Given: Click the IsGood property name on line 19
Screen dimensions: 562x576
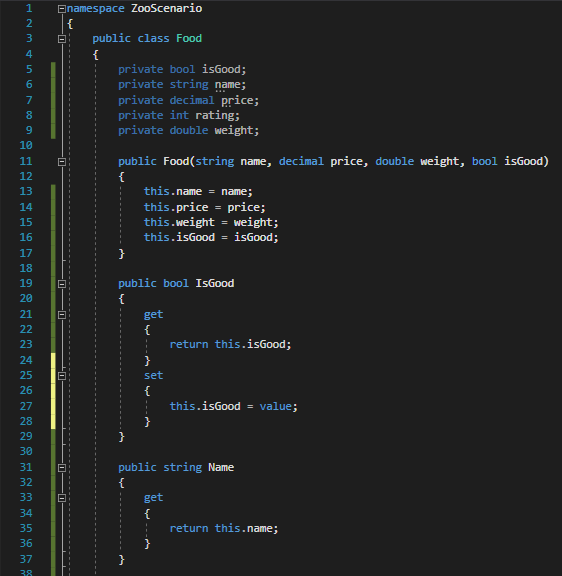Looking at the screenshot, I should [x=215, y=283].
